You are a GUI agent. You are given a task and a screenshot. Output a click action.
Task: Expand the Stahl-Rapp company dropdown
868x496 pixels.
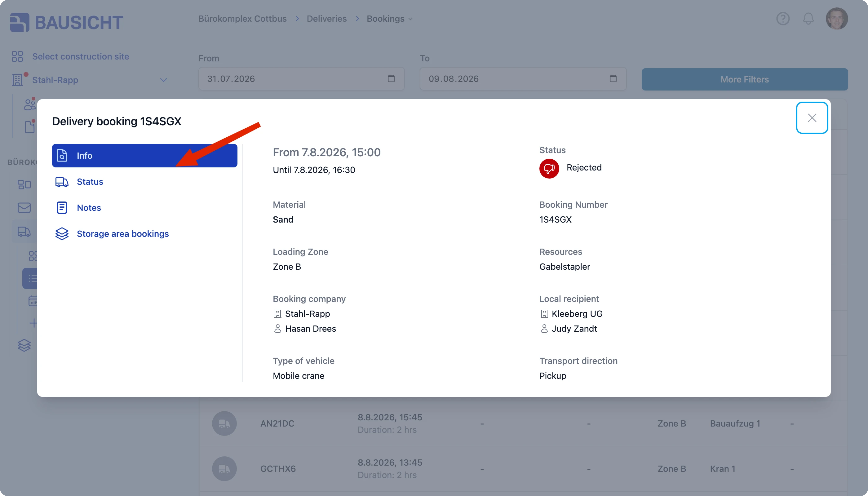tap(163, 80)
